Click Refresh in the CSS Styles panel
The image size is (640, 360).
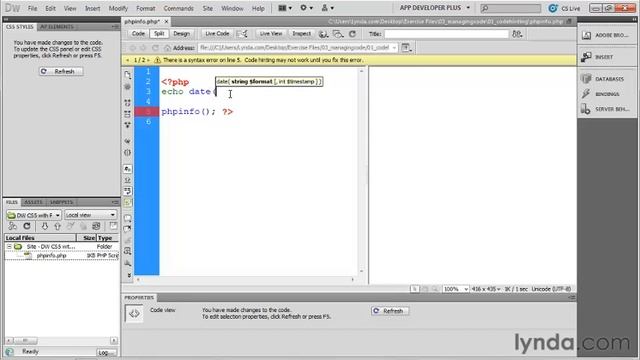coord(61,71)
